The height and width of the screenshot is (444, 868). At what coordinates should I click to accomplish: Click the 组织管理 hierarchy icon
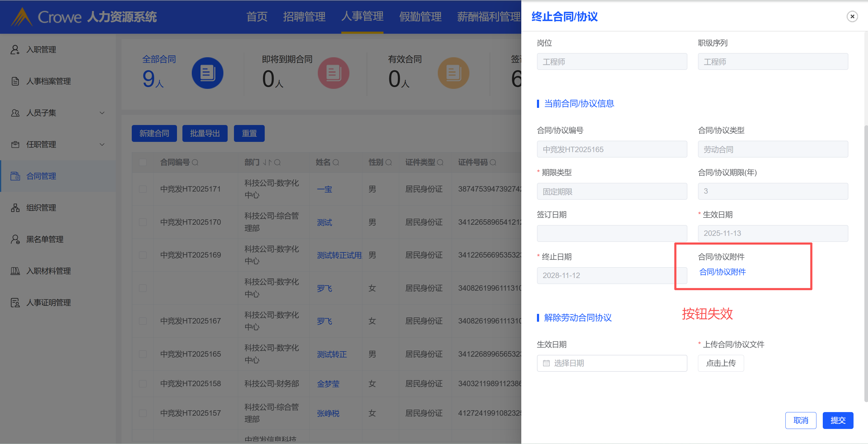(x=15, y=208)
